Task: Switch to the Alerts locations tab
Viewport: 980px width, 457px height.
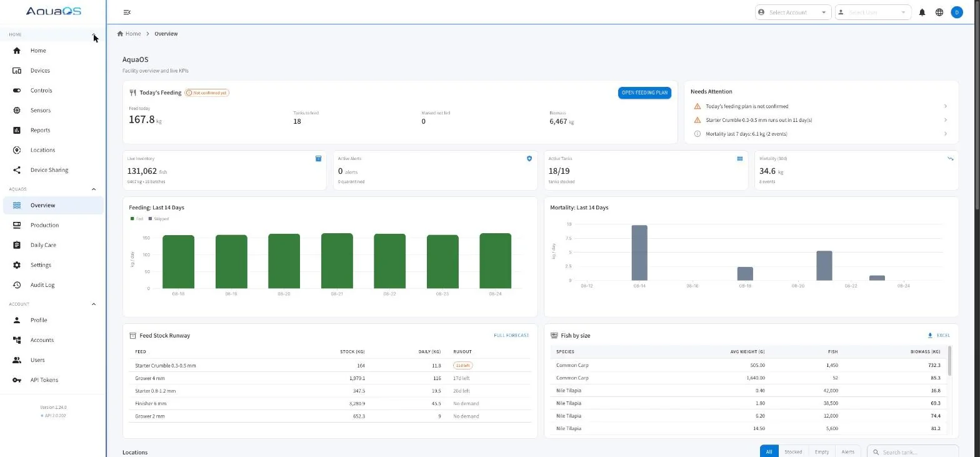Action: pyautogui.click(x=848, y=451)
